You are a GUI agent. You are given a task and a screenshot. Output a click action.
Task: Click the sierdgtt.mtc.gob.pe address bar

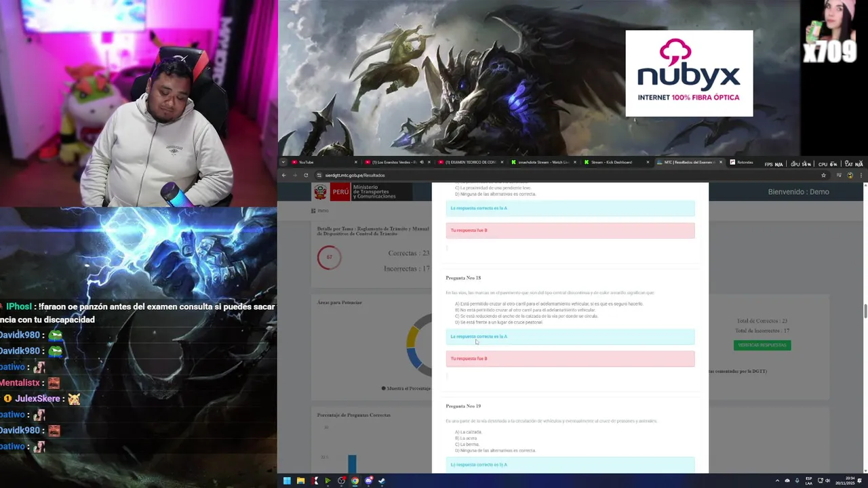(x=570, y=175)
